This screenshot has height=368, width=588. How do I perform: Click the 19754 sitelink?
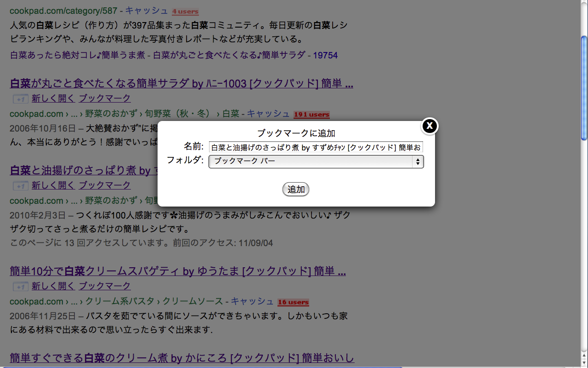click(x=325, y=55)
